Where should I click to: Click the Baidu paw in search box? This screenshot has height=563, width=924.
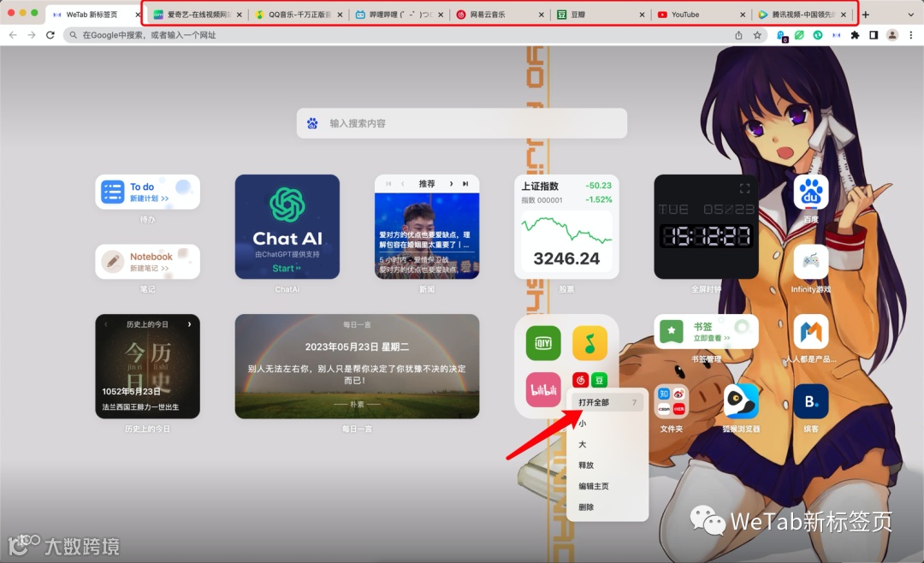point(312,123)
